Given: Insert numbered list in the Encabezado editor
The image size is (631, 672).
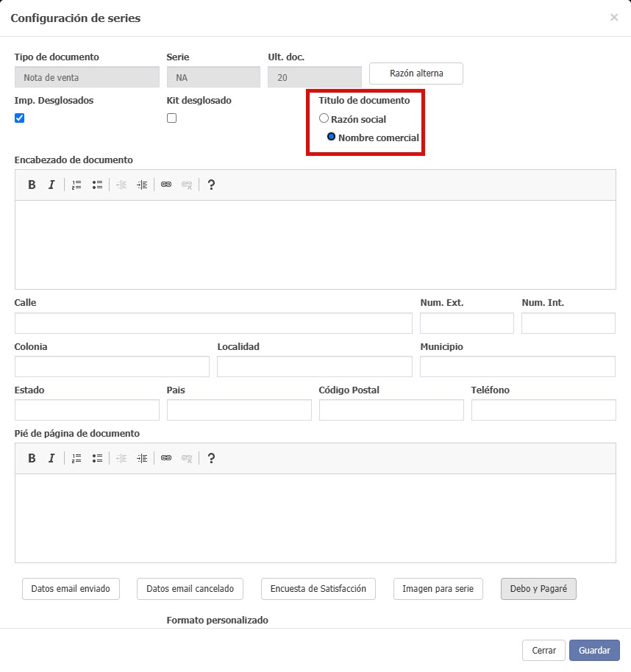Looking at the screenshot, I should [76, 185].
